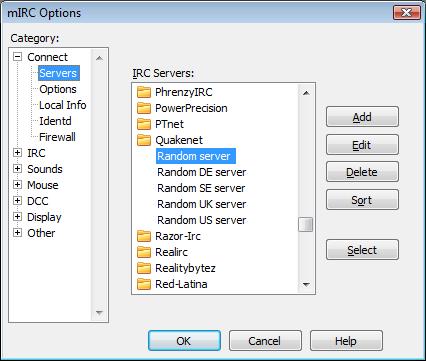Viewport: 426px width, 361px height.
Task: Select the Connect category label
Action: 47,57
